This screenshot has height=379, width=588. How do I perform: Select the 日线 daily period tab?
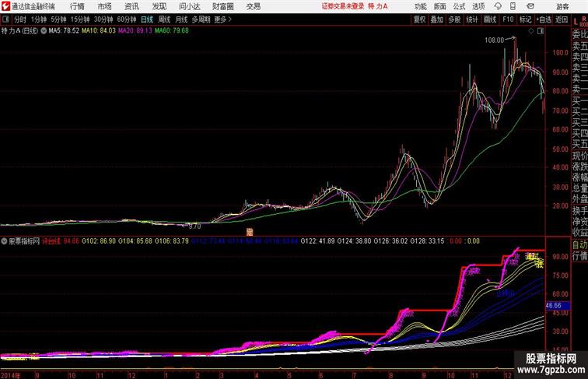pos(147,19)
